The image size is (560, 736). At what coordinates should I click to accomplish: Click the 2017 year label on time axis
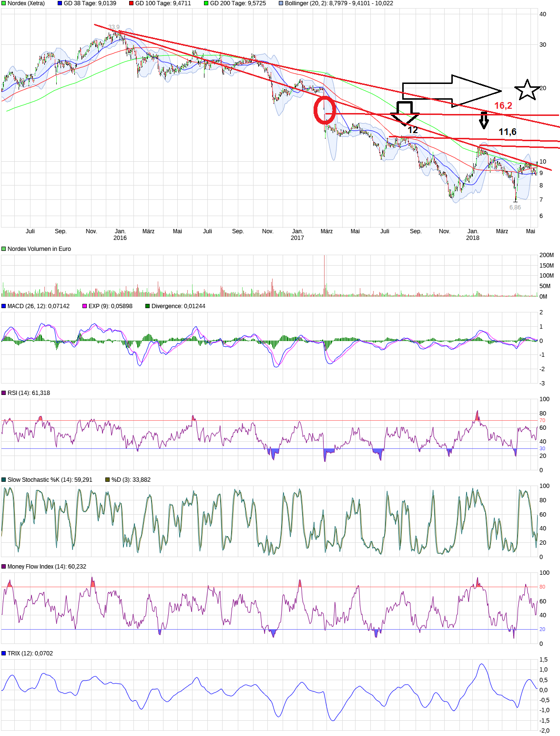(x=297, y=238)
